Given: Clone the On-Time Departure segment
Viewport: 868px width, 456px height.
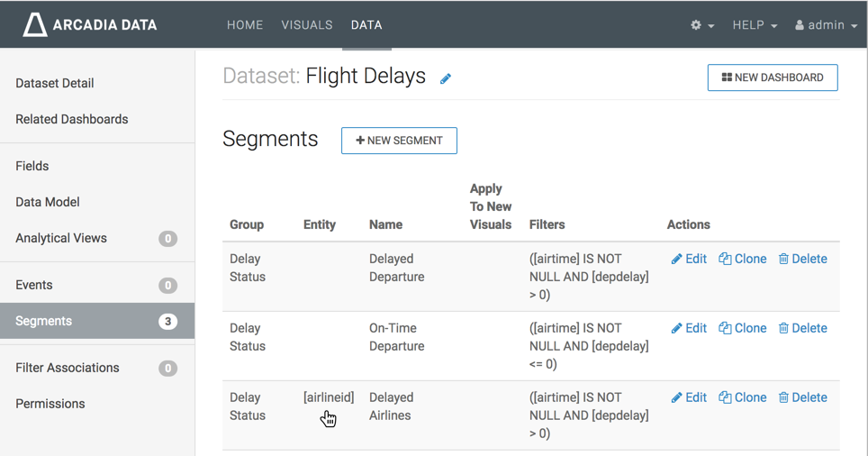Looking at the screenshot, I should click(x=742, y=328).
